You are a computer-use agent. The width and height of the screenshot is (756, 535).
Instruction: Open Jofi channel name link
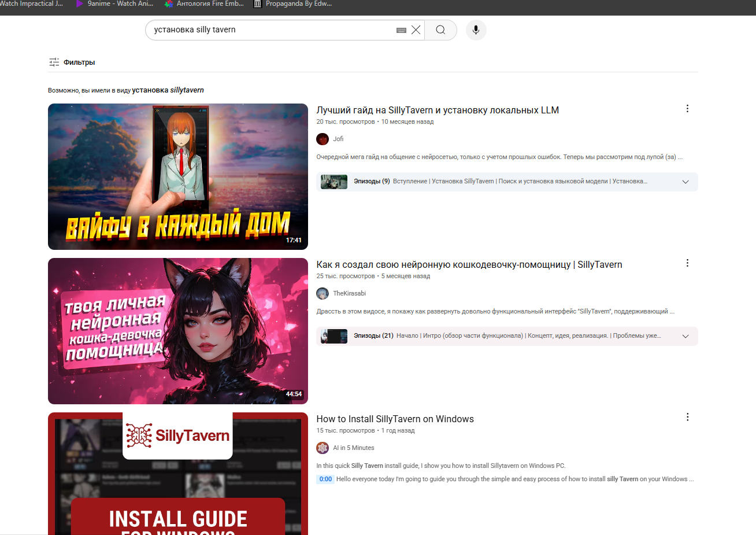point(338,139)
